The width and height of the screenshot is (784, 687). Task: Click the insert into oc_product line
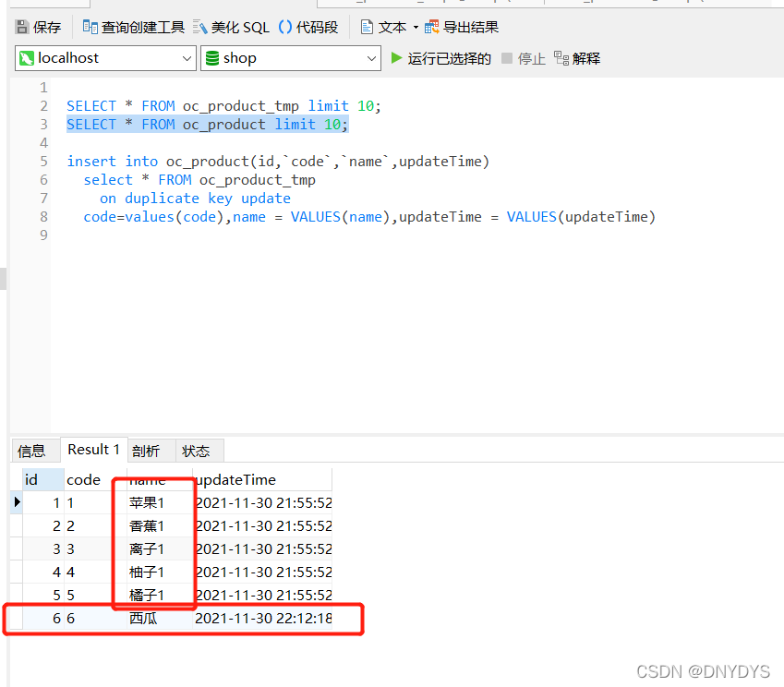tap(278, 162)
